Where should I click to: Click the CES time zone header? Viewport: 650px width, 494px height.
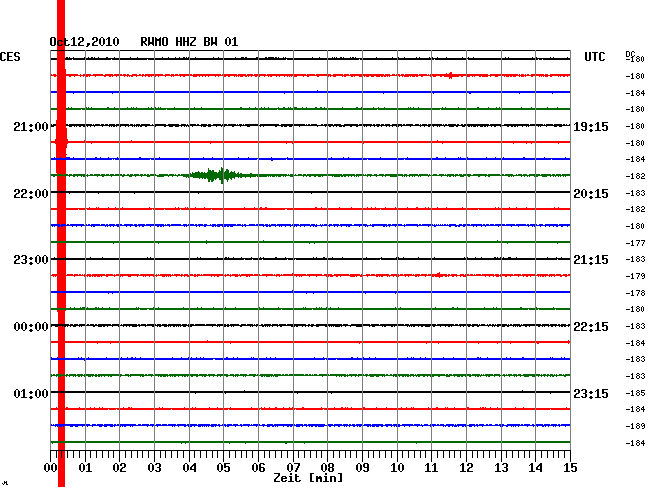point(10,57)
